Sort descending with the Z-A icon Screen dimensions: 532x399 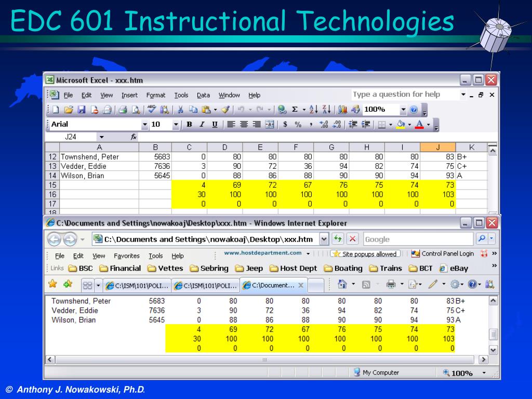pyautogui.click(x=326, y=109)
